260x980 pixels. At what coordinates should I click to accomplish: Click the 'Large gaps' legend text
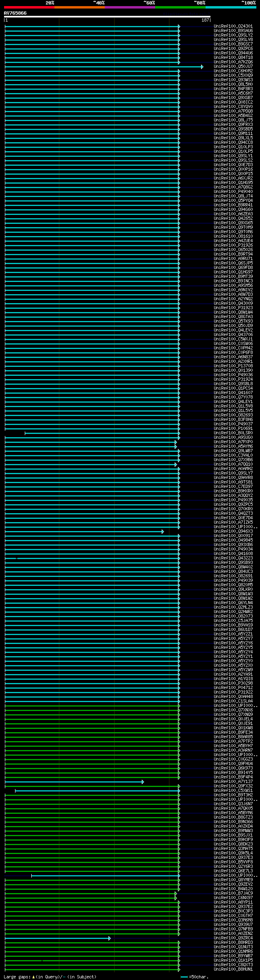click(17, 977)
